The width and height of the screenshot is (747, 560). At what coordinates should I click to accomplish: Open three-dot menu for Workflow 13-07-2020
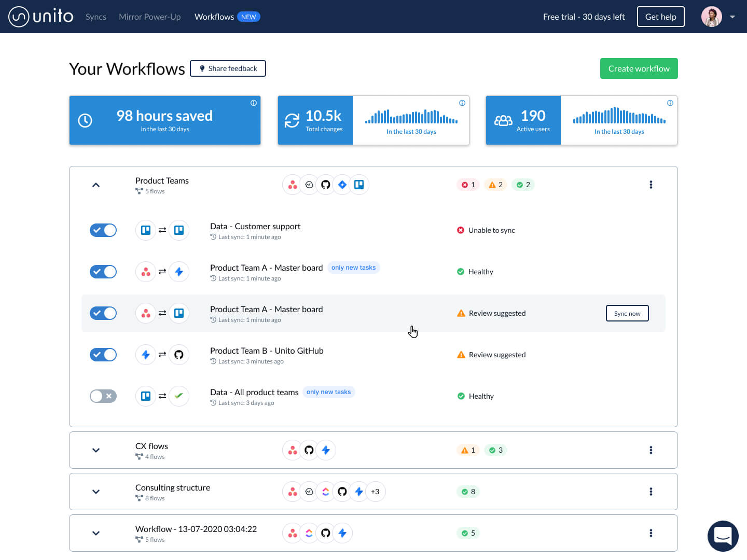(651, 533)
